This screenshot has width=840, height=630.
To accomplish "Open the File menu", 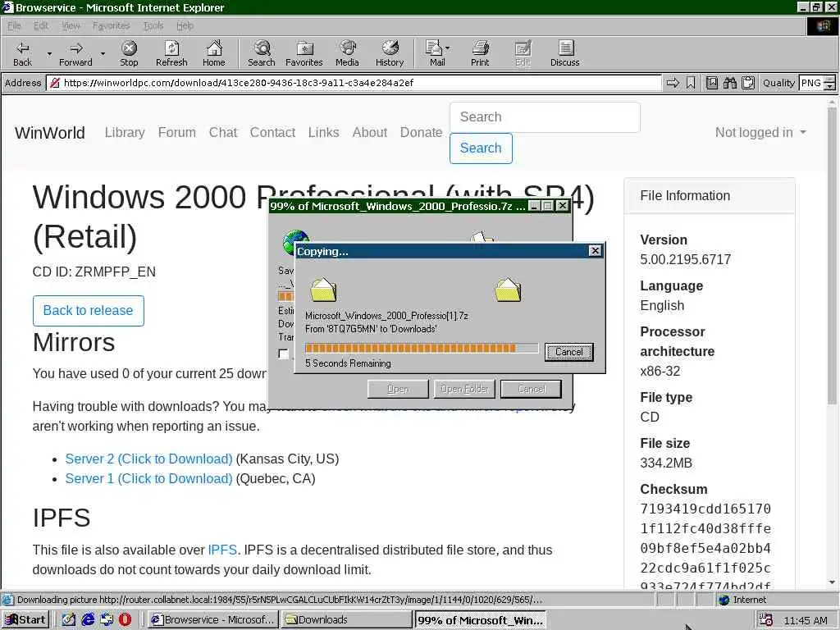I will click(14, 25).
